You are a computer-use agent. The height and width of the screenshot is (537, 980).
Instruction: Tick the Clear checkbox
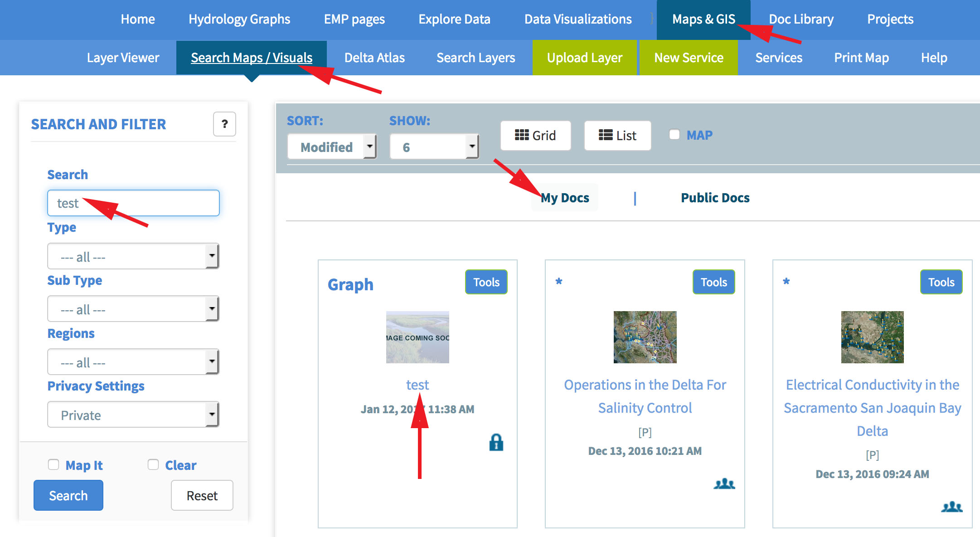pos(153,464)
